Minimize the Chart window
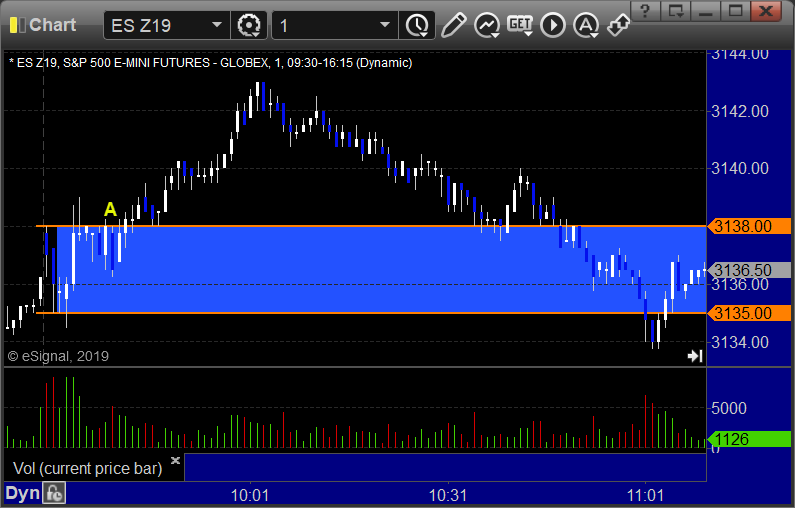Image resolution: width=795 pixels, height=508 pixels. 706,10
